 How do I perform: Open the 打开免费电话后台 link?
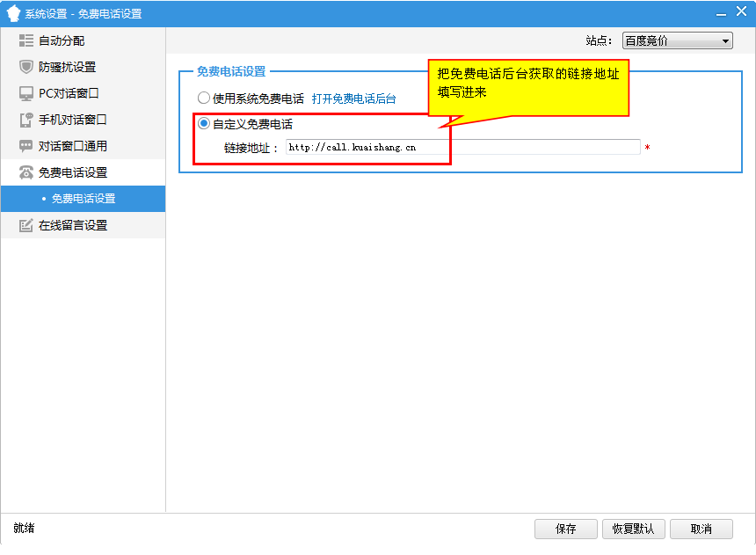(x=353, y=99)
